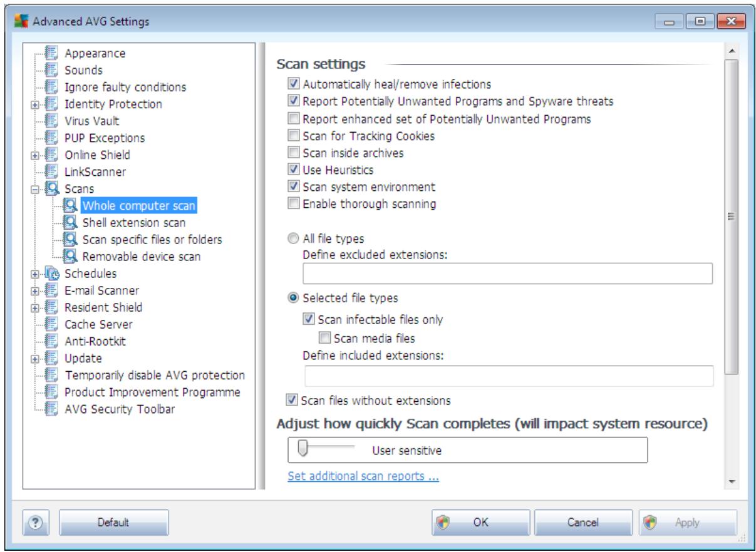Click the Apply button
Image resolution: width=756 pixels, height=552 pixels.
click(x=687, y=522)
